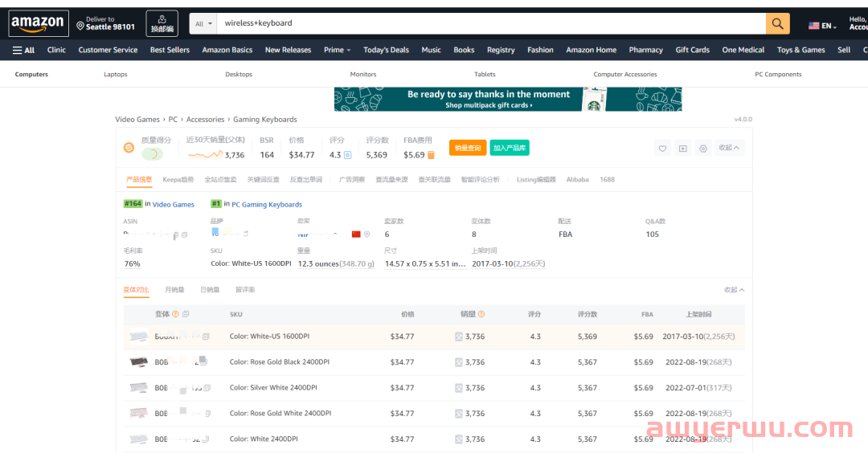The height and width of the screenshot is (453, 868).
Task: Collapse the variant table with 收起
Action: [734, 290]
